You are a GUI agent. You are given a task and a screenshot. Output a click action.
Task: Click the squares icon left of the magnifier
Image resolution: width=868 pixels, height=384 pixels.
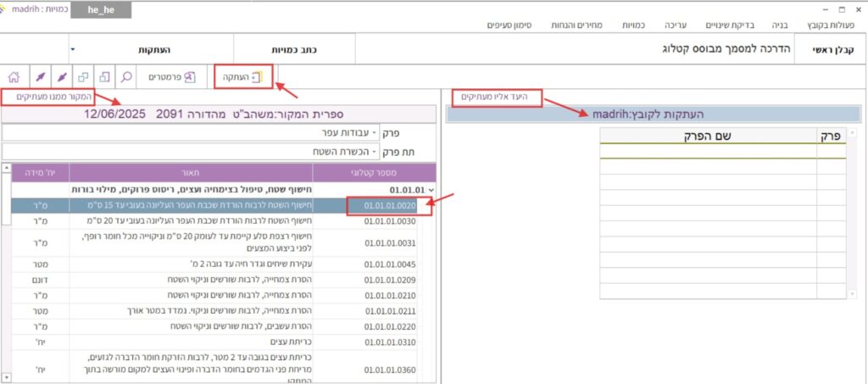coord(103,77)
